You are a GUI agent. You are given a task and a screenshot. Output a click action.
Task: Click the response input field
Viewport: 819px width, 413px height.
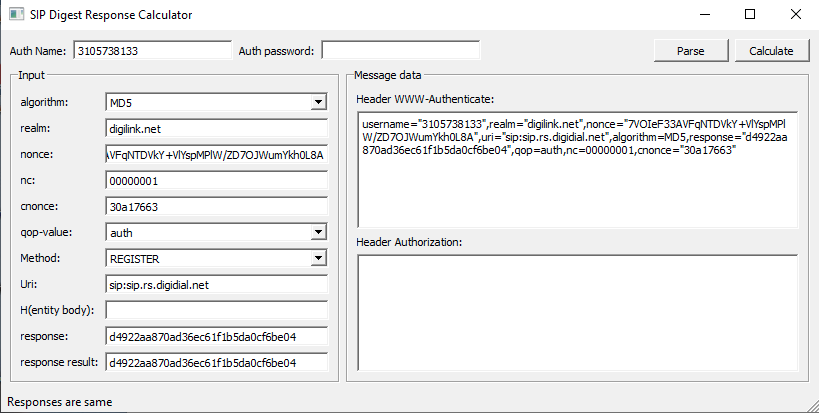pos(216,336)
